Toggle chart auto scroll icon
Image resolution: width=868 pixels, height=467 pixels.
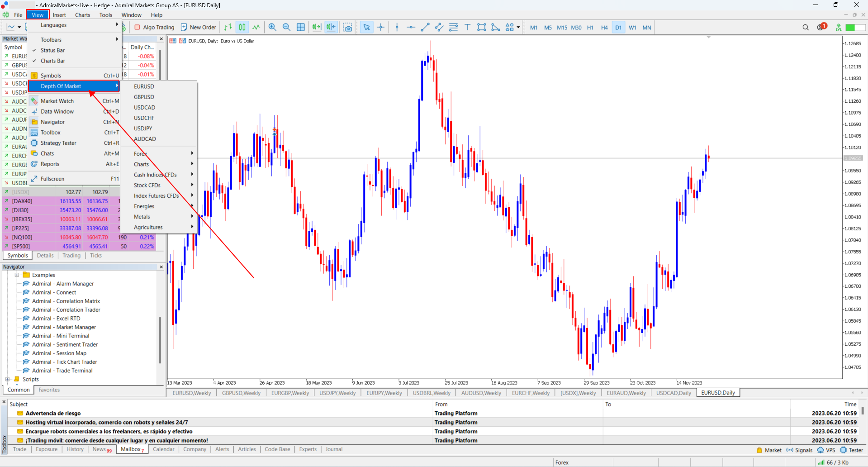(x=317, y=27)
